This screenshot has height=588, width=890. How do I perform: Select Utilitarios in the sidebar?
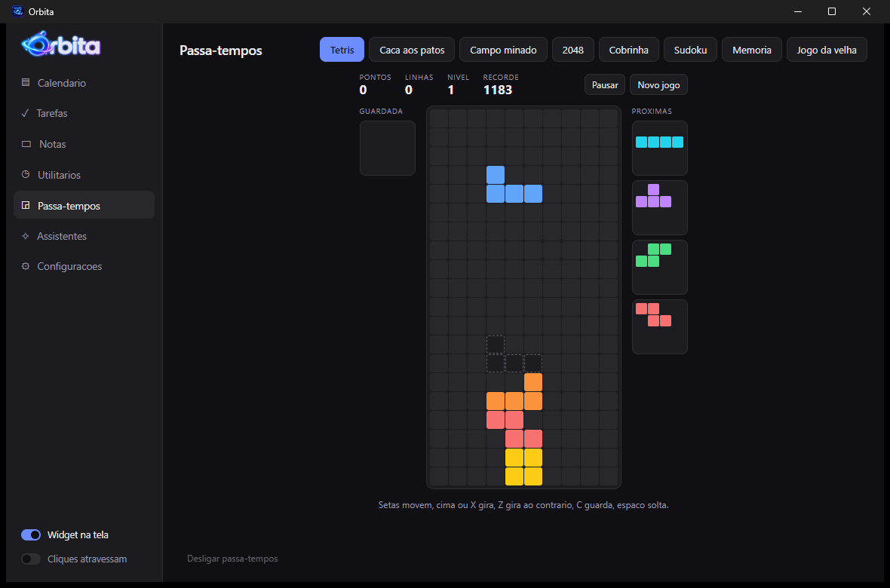pyautogui.click(x=84, y=175)
